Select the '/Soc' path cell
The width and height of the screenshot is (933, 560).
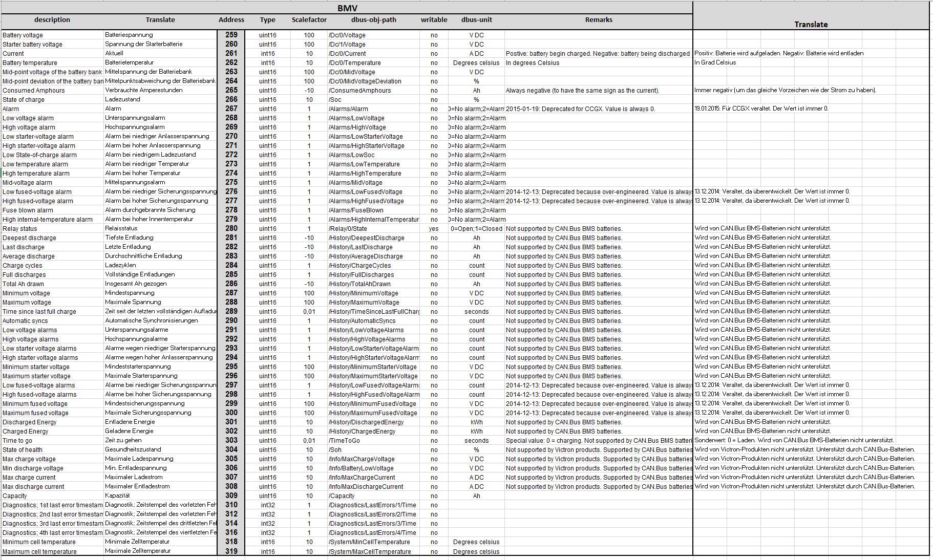(x=374, y=100)
